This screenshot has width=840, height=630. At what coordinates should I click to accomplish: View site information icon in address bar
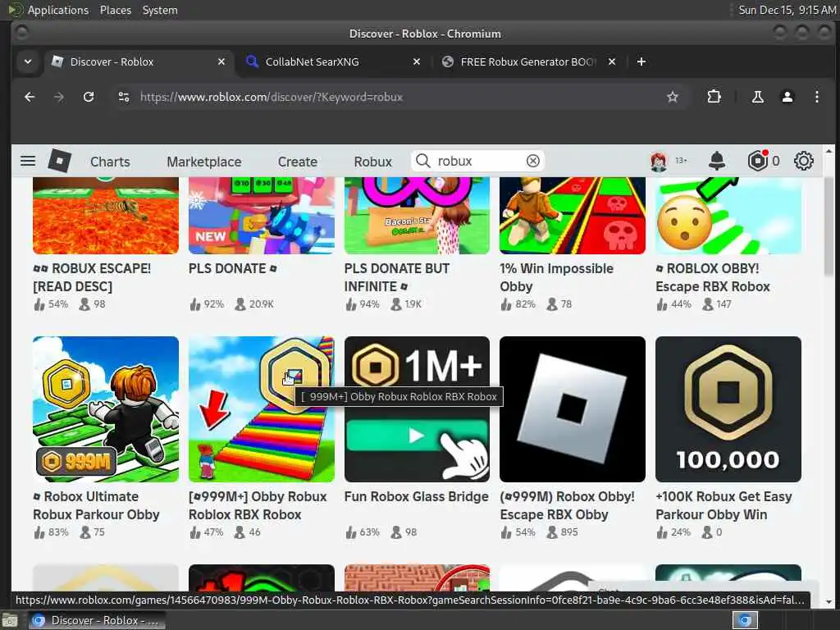pos(124,97)
